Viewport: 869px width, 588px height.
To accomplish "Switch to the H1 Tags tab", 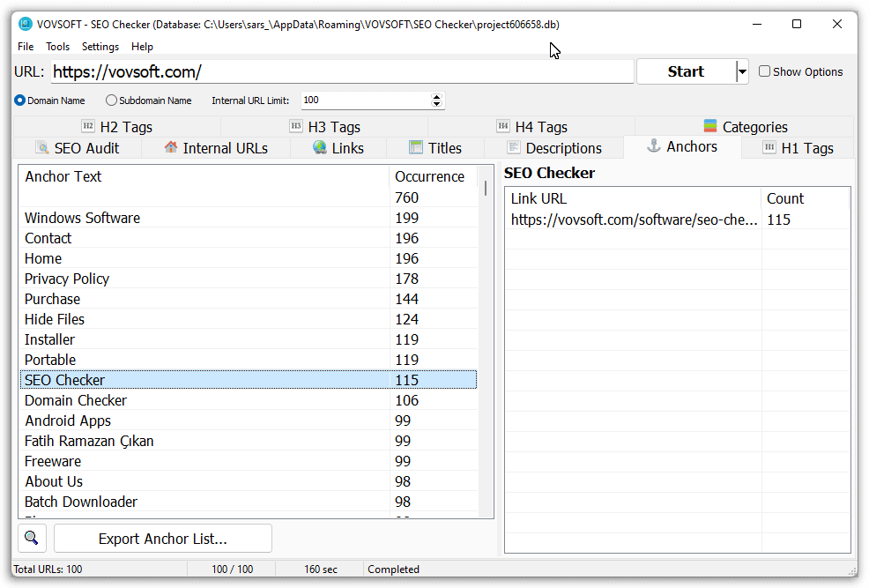I will [x=798, y=148].
